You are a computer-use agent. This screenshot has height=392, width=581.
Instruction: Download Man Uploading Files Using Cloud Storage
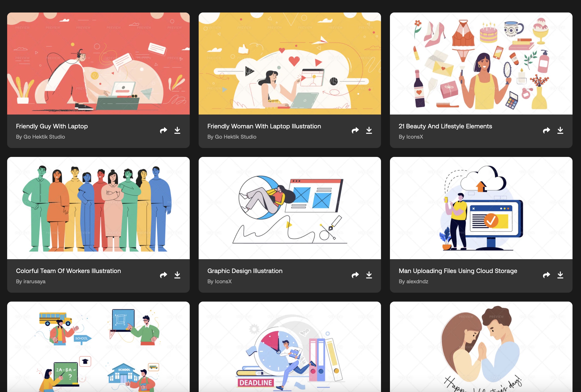pyautogui.click(x=560, y=275)
